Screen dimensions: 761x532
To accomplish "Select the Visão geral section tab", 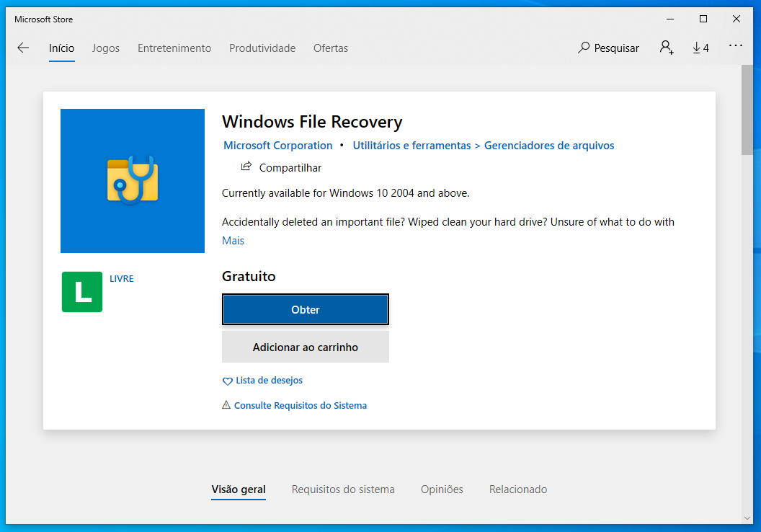I will 239,489.
